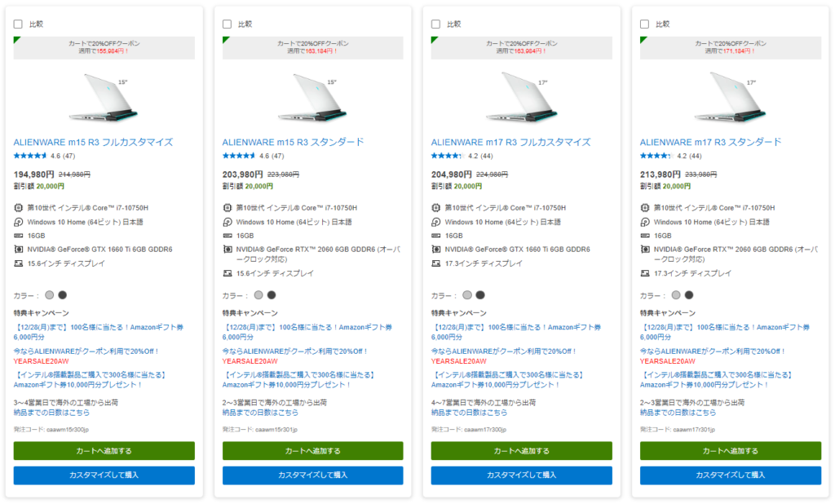The height and width of the screenshot is (504, 835).
Task: Choose dark color swatch on m17 R3 スタンダード
Action: click(x=689, y=295)
